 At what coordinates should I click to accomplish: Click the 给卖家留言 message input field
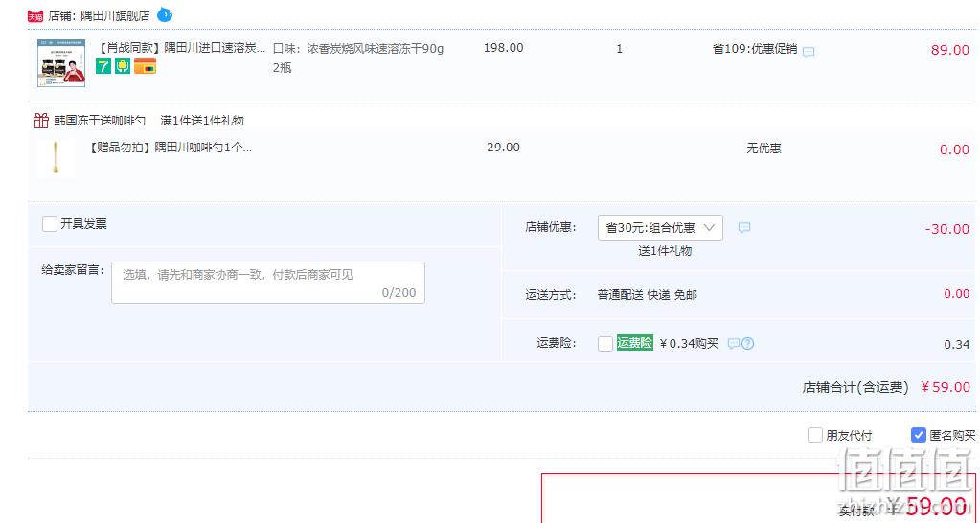click(268, 283)
